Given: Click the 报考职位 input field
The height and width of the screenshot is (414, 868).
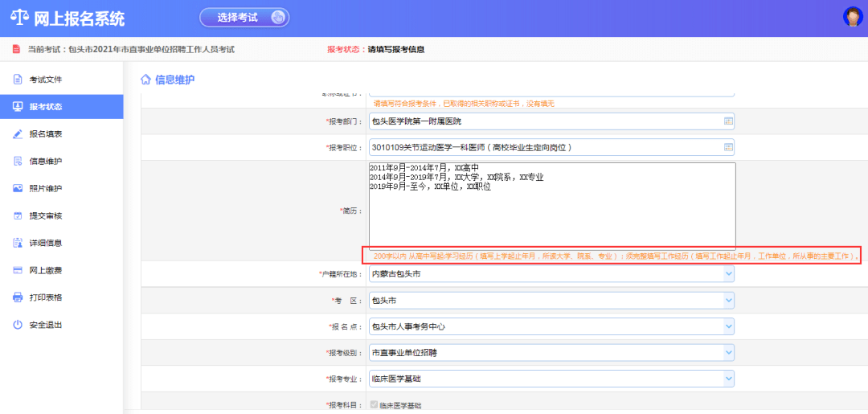Looking at the screenshot, I should tap(551, 147).
